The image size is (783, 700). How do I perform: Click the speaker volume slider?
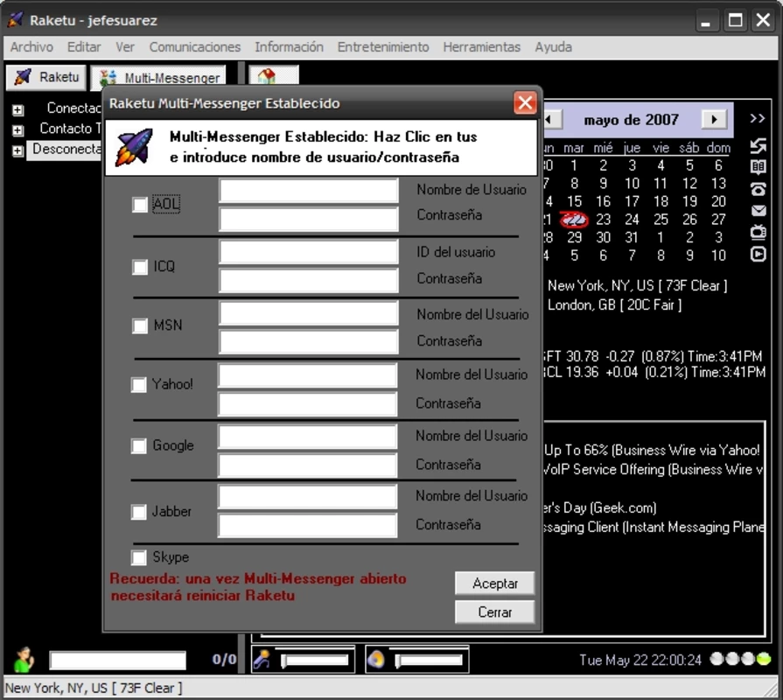(429, 661)
